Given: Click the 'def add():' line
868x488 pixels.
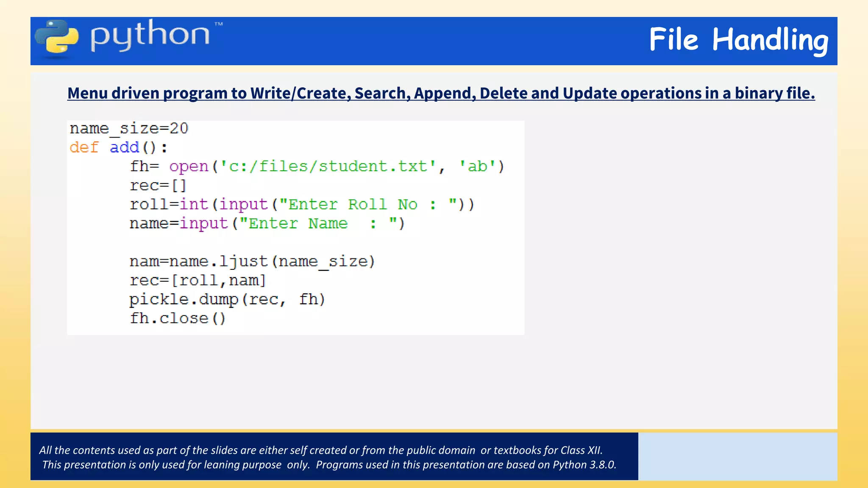Looking at the screenshot, I should tap(119, 147).
